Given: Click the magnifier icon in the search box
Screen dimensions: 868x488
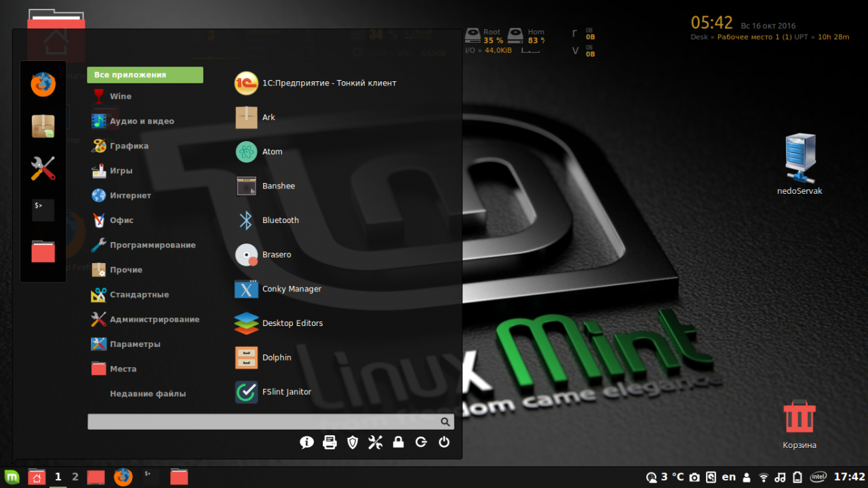Looking at the screenshot, I should (x=445, y=422).
